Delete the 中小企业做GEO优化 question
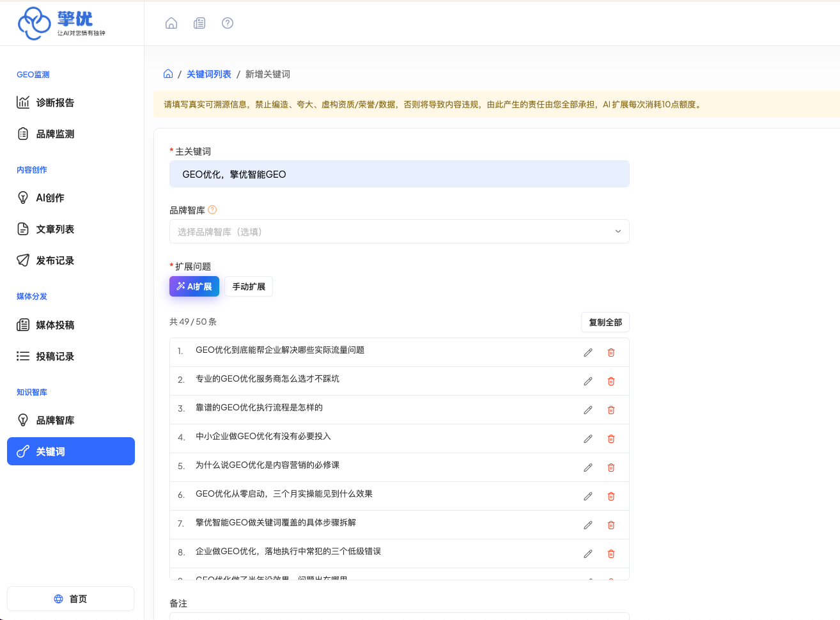Viewport: 840px width, 620px height. coord(611,438)
